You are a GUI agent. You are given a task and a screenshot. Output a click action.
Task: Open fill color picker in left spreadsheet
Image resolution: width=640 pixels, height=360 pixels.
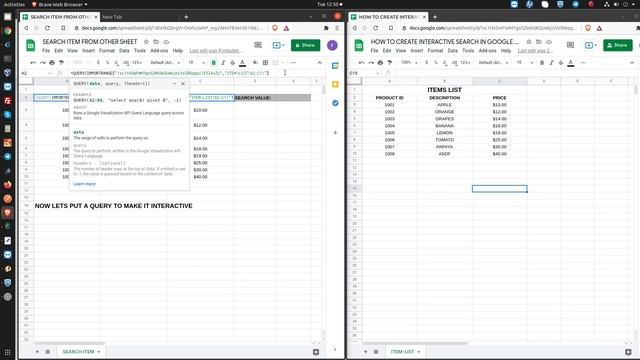click(255, 62)
